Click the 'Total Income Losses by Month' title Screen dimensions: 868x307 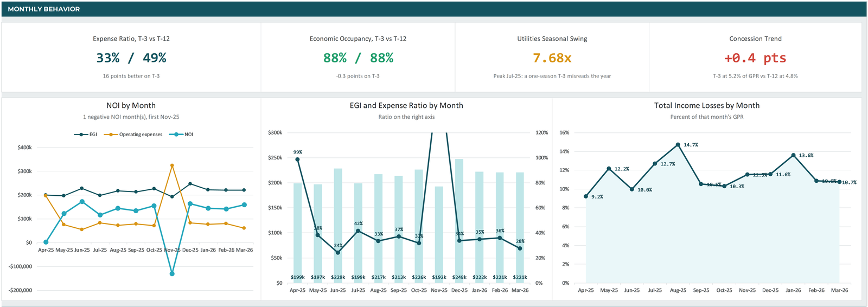707,106
